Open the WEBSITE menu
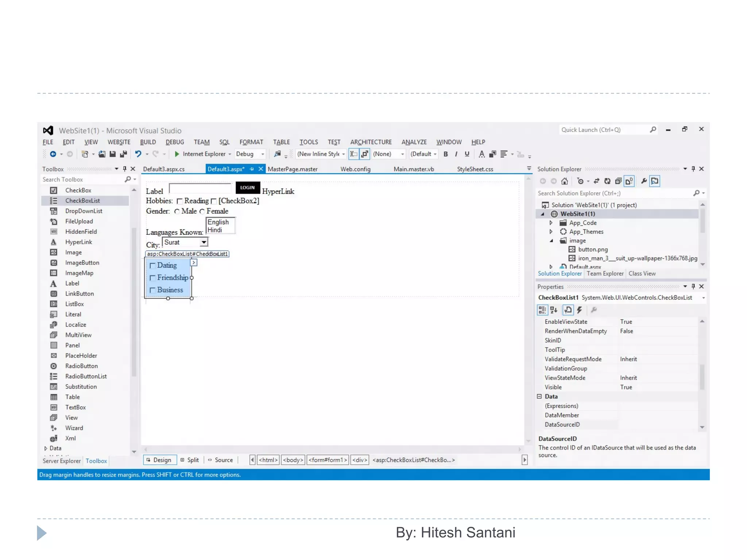 119,142
